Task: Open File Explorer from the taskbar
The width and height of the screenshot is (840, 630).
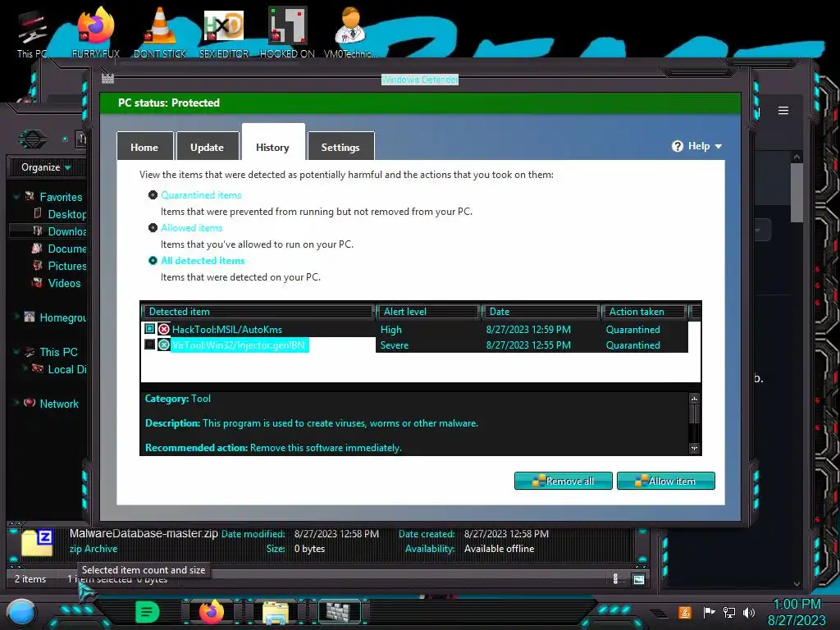Action: [276, 612]
